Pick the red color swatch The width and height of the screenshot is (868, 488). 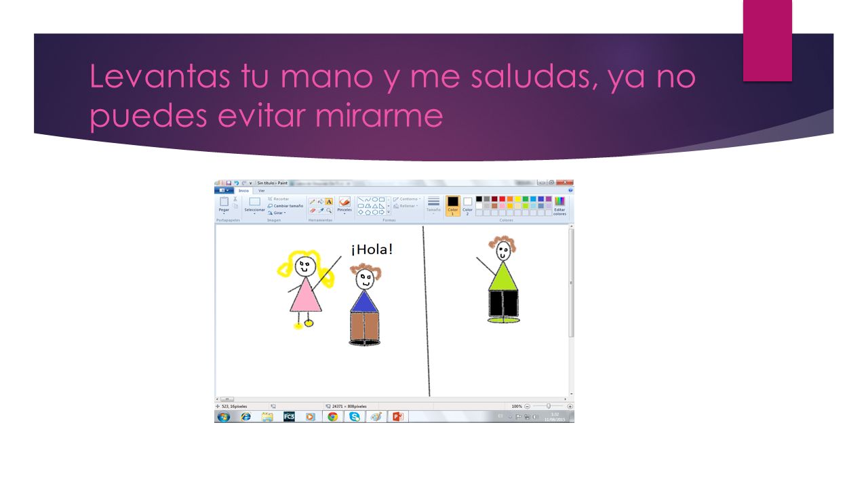click(x=502, y=199)
